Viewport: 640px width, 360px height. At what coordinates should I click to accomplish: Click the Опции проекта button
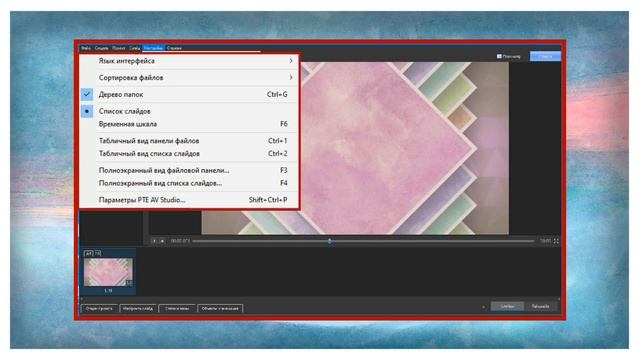coord(99,309)
